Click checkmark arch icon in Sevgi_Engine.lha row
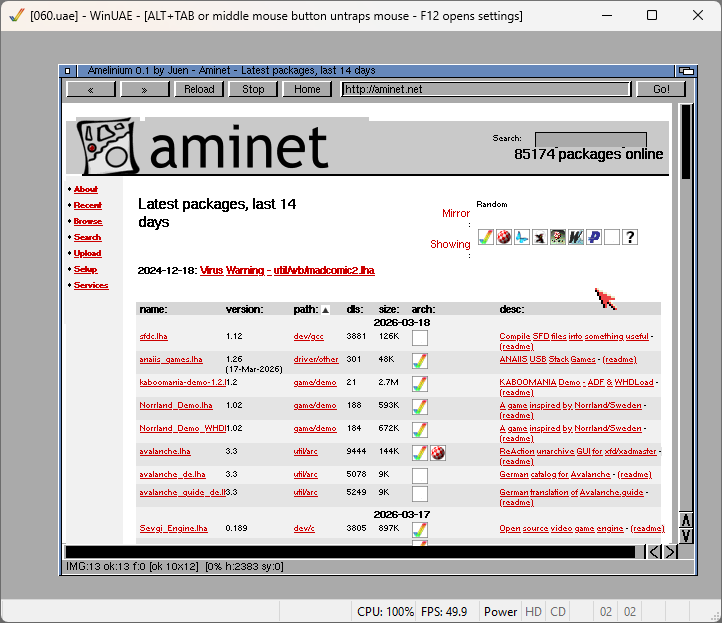Viewport: 722px width, 623px height. [x=420, y=530]
